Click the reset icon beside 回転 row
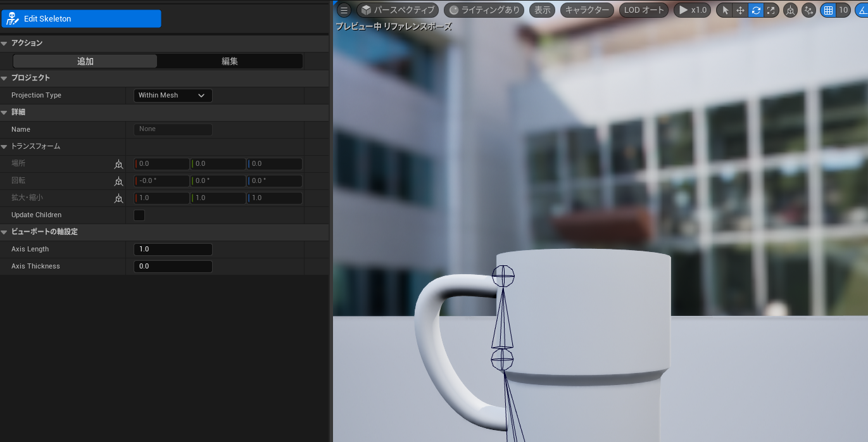Image resolution: width=868 pixels, height=442 pixels. coord(118,180)
